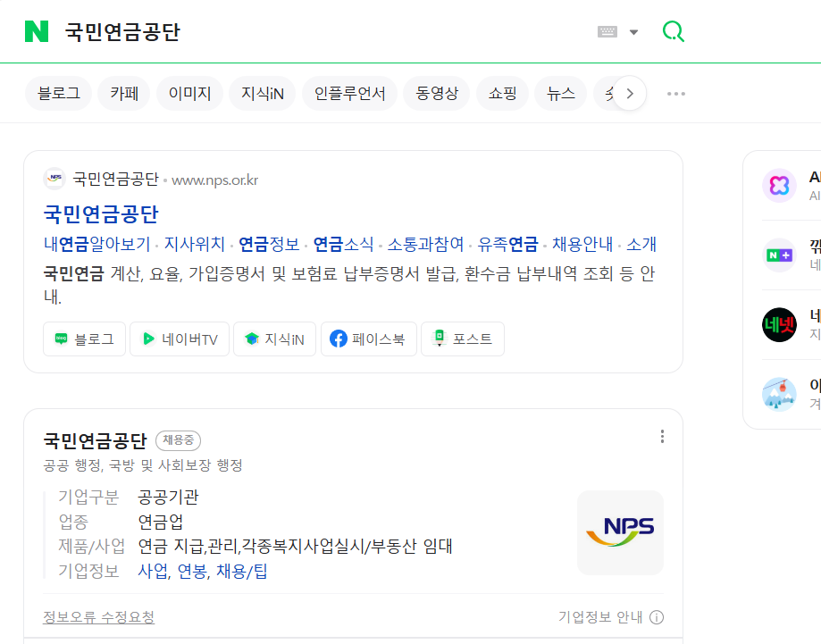Screen dimensions: 821x644
Task: Switch to the 뉴스 tab
Action: click(561, 93)
